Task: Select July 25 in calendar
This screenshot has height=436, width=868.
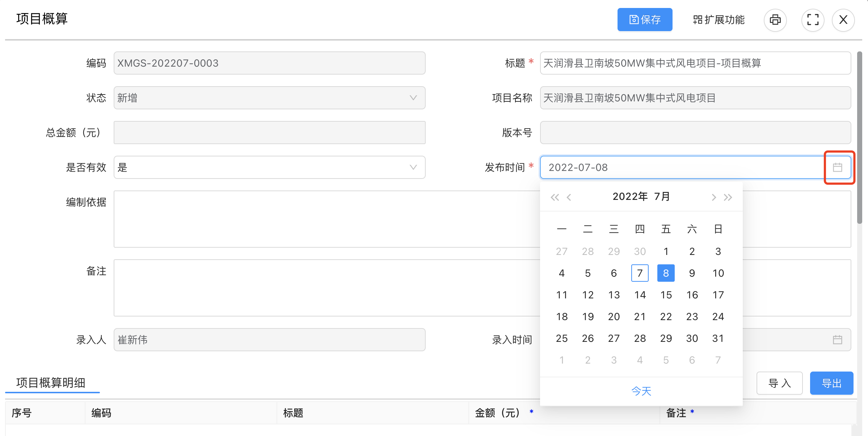Action: [x=561, y=338]
